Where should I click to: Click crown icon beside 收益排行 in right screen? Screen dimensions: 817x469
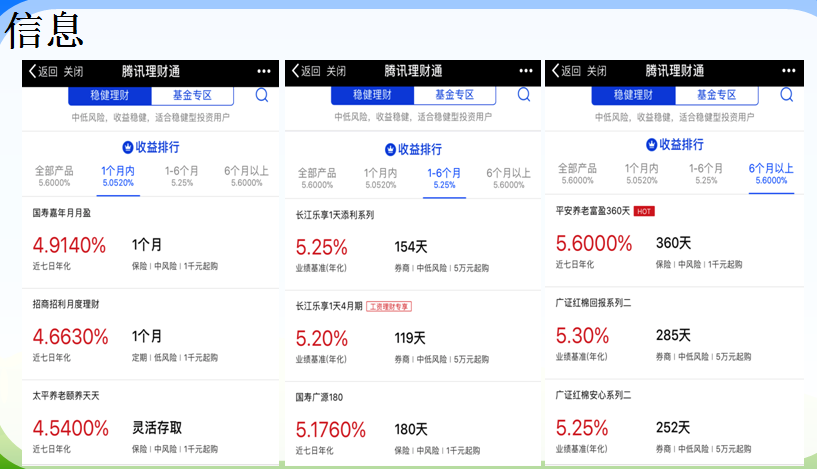click(x=651, y=144)
